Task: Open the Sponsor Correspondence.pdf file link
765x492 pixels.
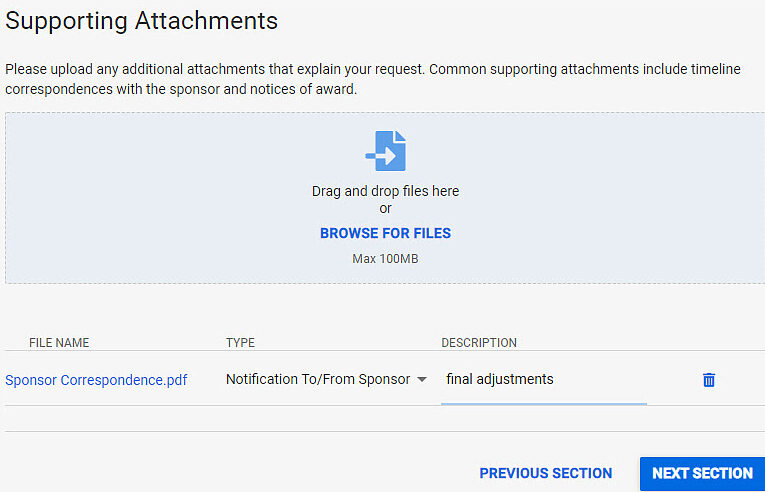Action: coord(96,380)
